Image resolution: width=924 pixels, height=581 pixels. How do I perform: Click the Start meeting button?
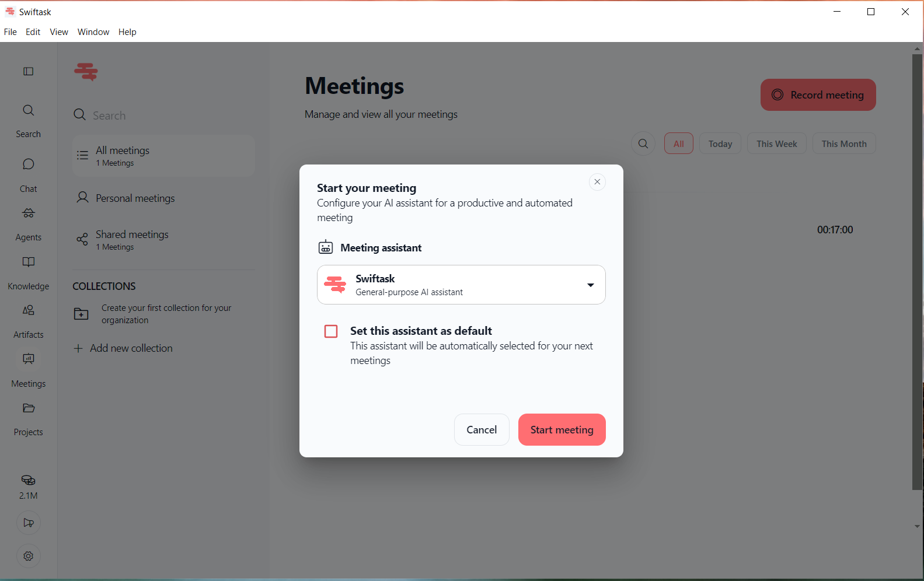(562, 430)
